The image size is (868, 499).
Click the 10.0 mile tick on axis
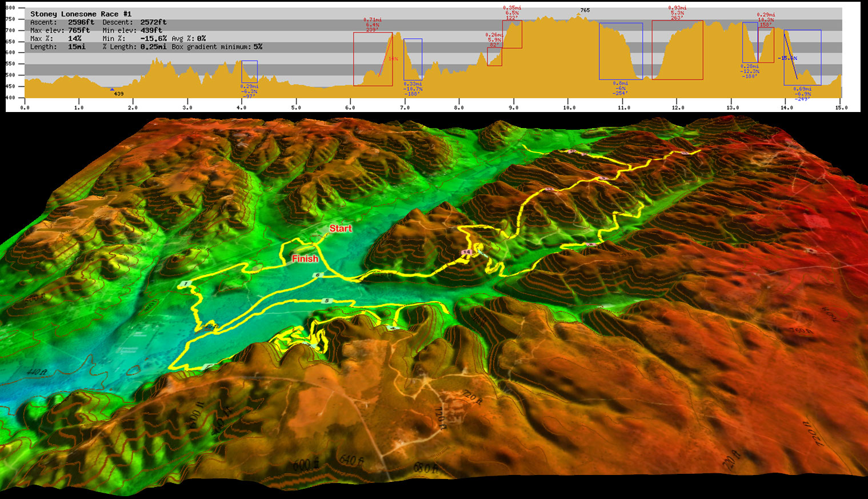pos(569,107)
